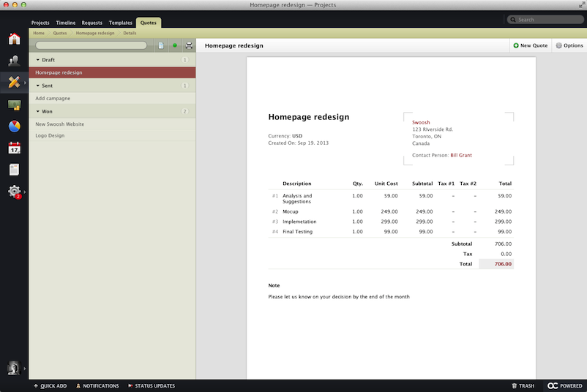Go to Home in breadcrumb
Viewport: 587px width, 392px height.
(39, 33)
